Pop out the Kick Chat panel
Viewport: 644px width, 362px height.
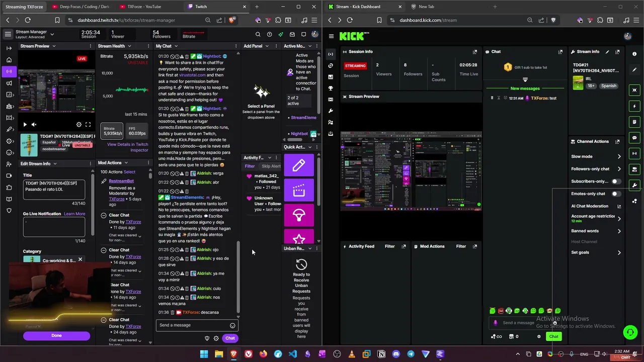[x=560, y=52]
